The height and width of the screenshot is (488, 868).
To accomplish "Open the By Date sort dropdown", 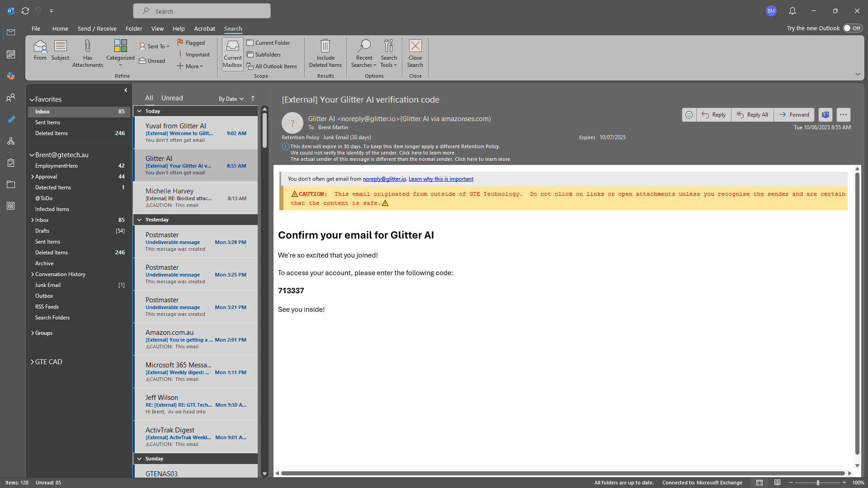I will click(231, 99).
